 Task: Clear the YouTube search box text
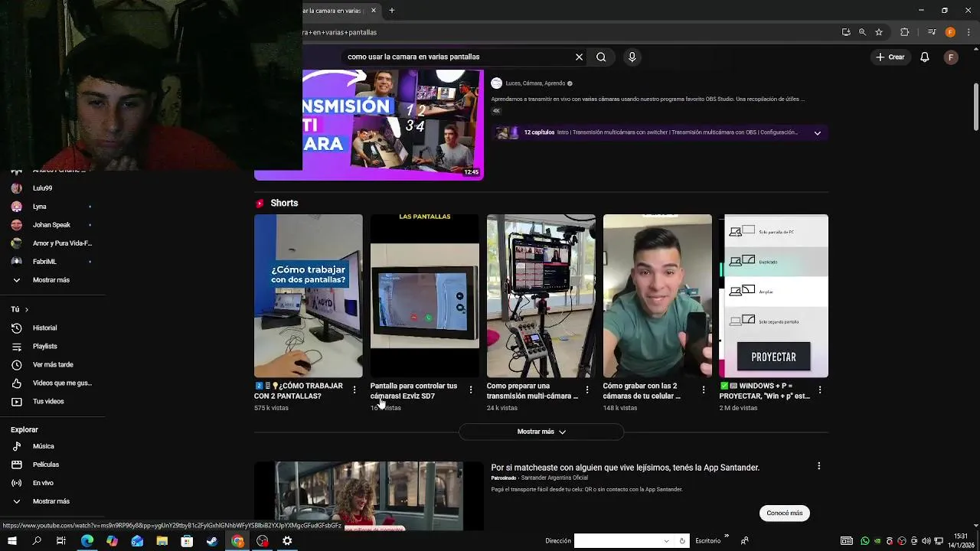point(579,57)
